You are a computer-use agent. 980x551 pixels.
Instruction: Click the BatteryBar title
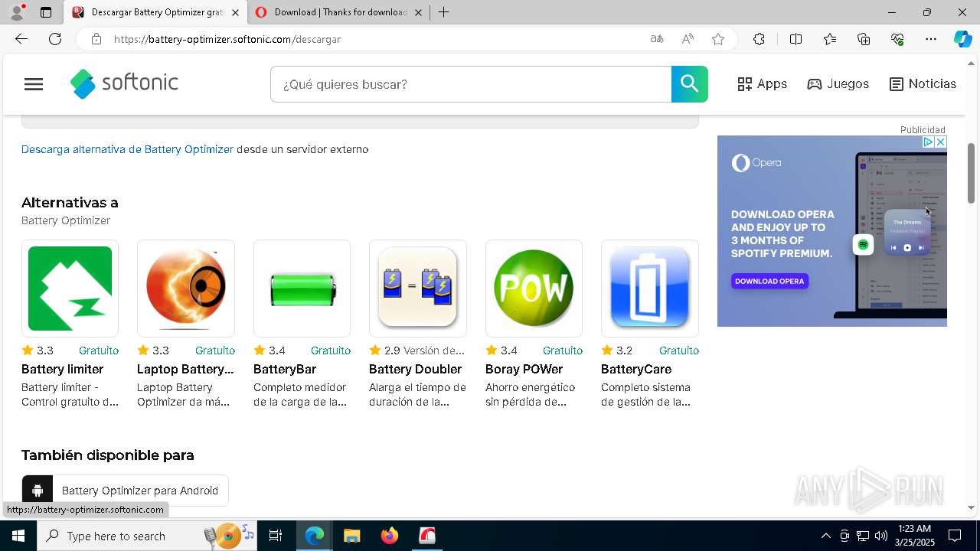click(x=285, y=369)
